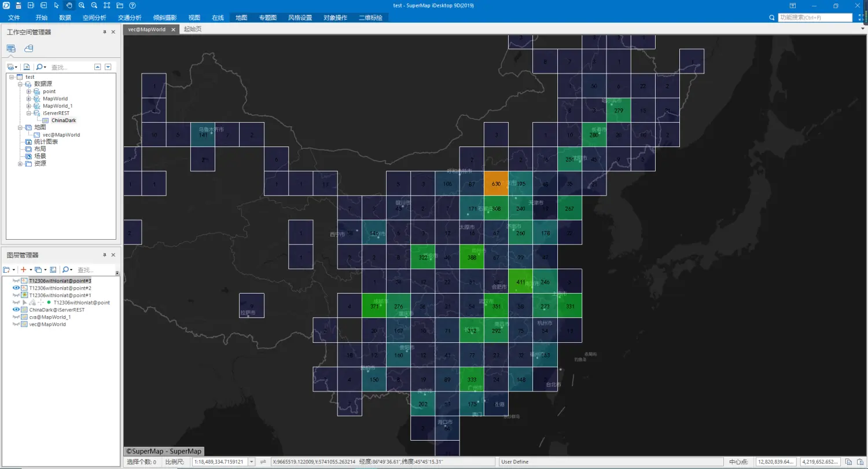
Task: Pin the 工作空间管理器 panel
Action: coord(105,32)
